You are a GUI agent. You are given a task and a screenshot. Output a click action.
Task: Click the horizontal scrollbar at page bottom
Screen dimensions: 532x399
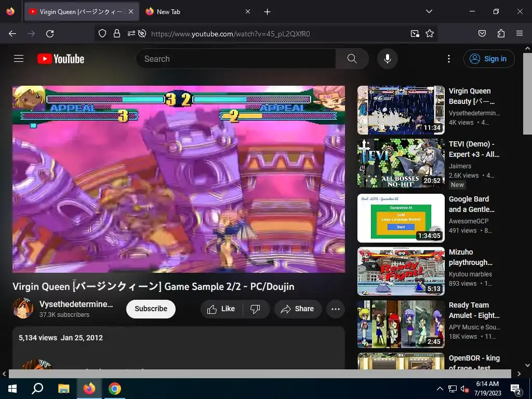(x=260, y=374)
